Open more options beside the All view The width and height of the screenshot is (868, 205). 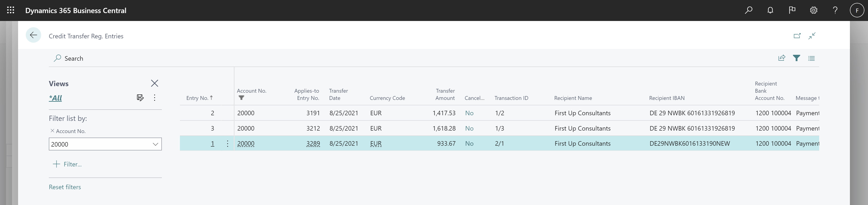155,98
